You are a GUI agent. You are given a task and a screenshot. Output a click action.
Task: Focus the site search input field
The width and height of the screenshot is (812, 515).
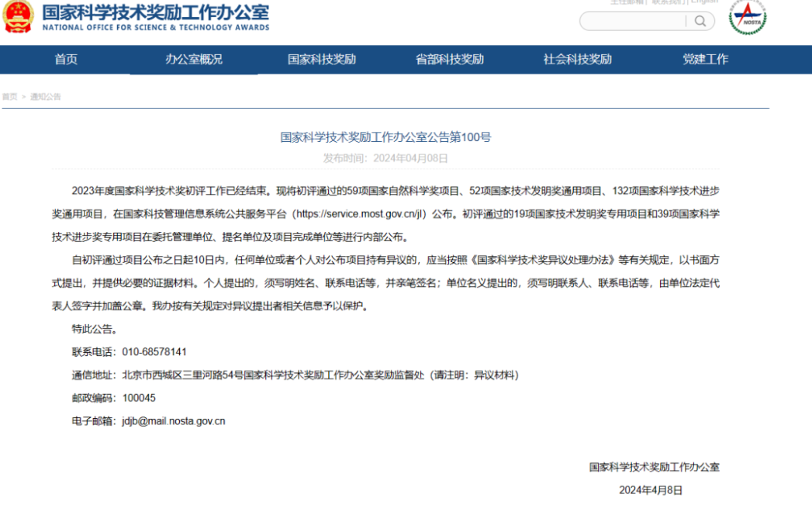634,21
